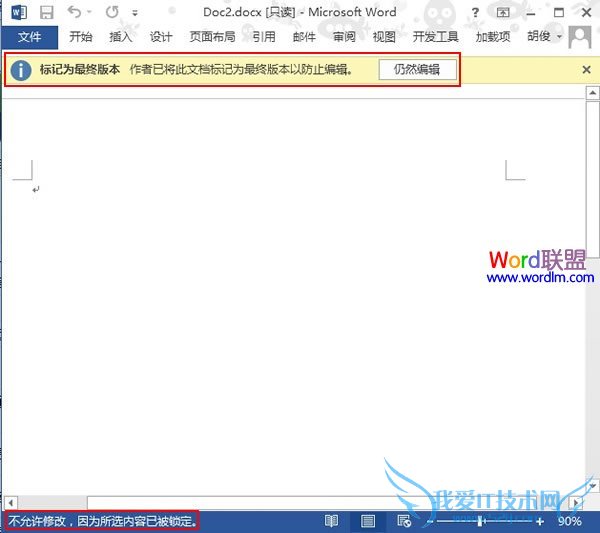Viewport: 600px width, 533px height.
Task: Switch to the 设计 tab
Action: click(x=161, y=37)
